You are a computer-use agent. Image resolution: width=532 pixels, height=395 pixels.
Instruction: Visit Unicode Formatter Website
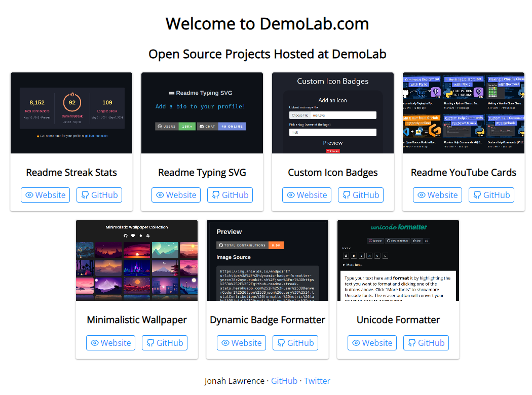pos(372,343)
